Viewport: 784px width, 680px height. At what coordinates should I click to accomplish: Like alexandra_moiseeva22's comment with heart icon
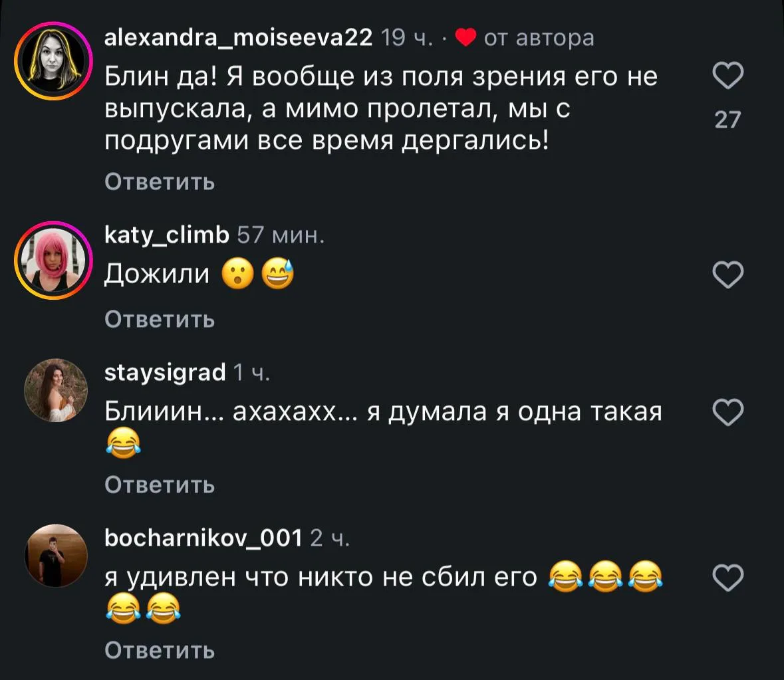coord(727,75)
